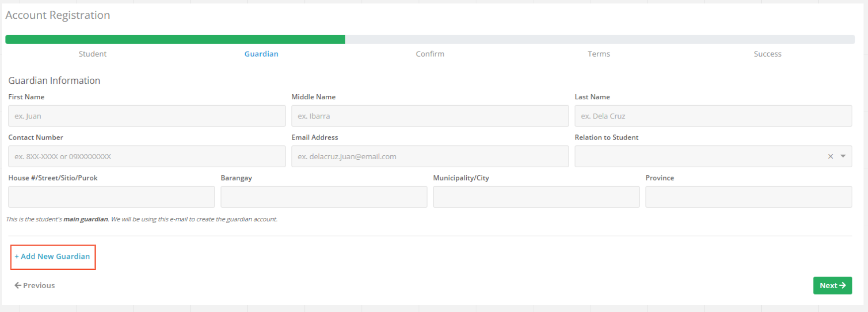
Task: Focus the First Name input field
Action: pyautogui.click(x=146, y=116)
